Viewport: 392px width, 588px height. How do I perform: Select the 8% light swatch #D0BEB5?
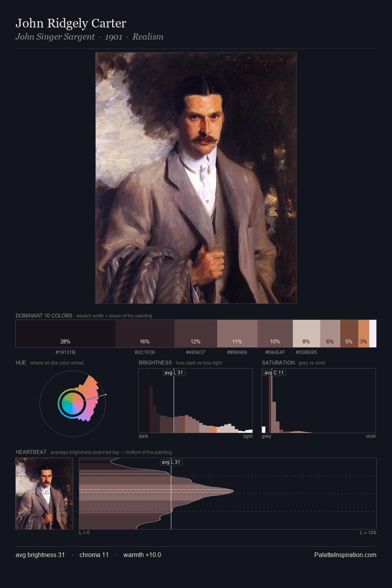(307, 334)
